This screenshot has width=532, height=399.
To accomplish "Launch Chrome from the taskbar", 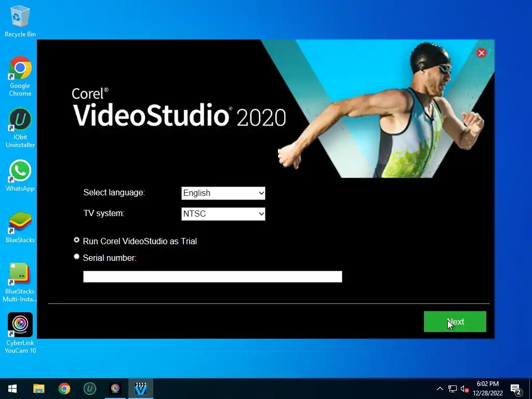I will pos(64,389).
